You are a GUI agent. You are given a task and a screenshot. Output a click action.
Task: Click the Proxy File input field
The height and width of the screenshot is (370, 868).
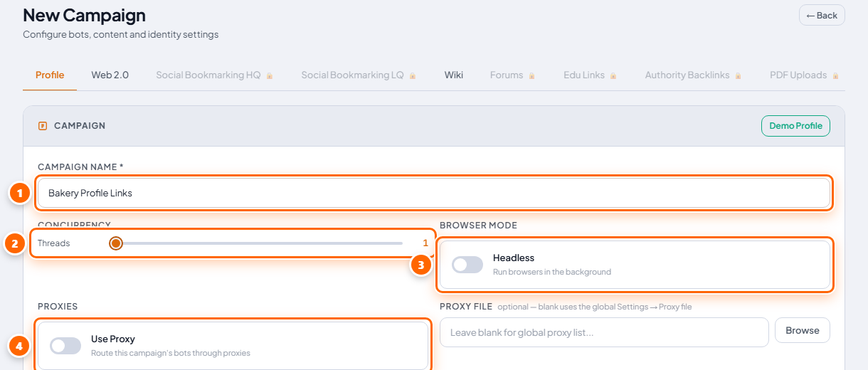coord(604,332)
